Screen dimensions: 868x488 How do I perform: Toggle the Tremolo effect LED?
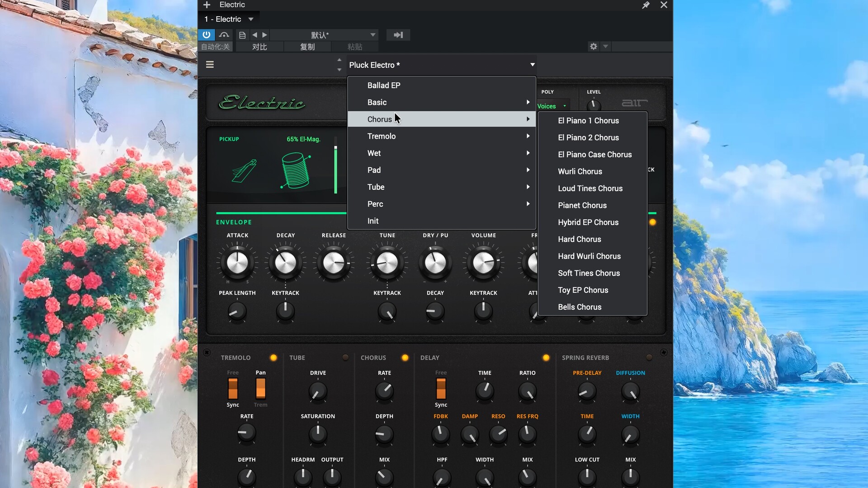[274, 357]
